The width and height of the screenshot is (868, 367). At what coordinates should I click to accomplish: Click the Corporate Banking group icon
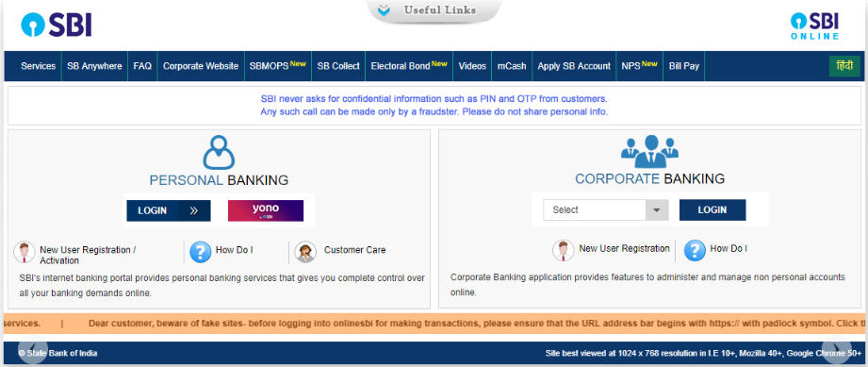coord(649,151)
